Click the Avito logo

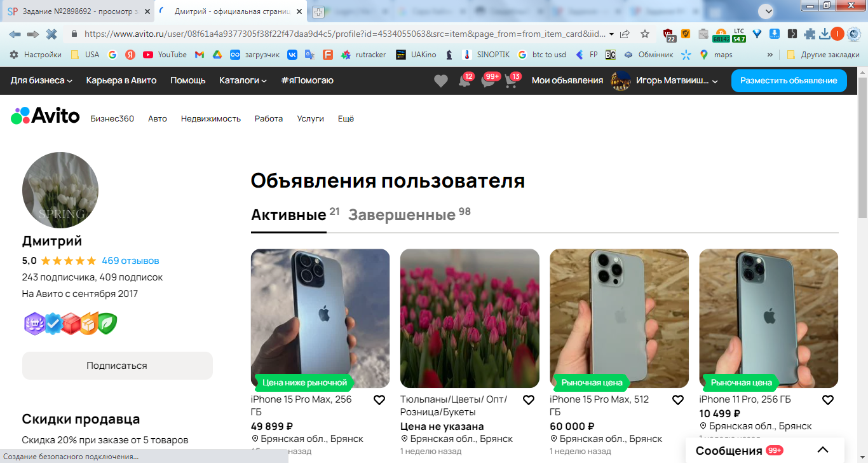click(45, 116)
